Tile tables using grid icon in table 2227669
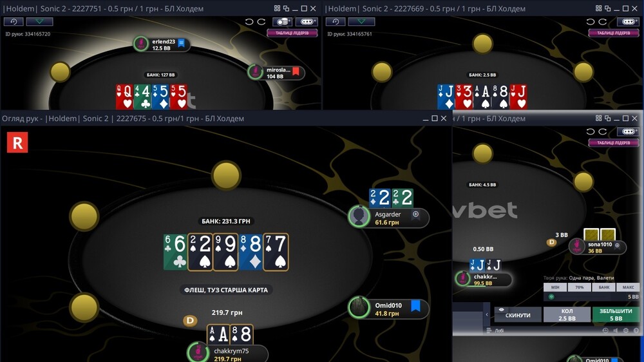Image resolution: width=644 pixels, height=362 pixels. [x=598, y=8]
